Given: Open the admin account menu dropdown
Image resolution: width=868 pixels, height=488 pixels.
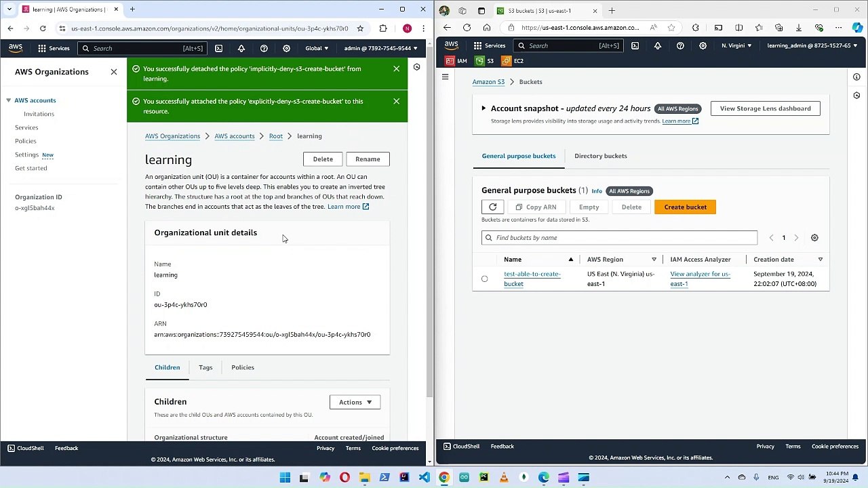Looking at the screenshot, I should pos(381,48).
